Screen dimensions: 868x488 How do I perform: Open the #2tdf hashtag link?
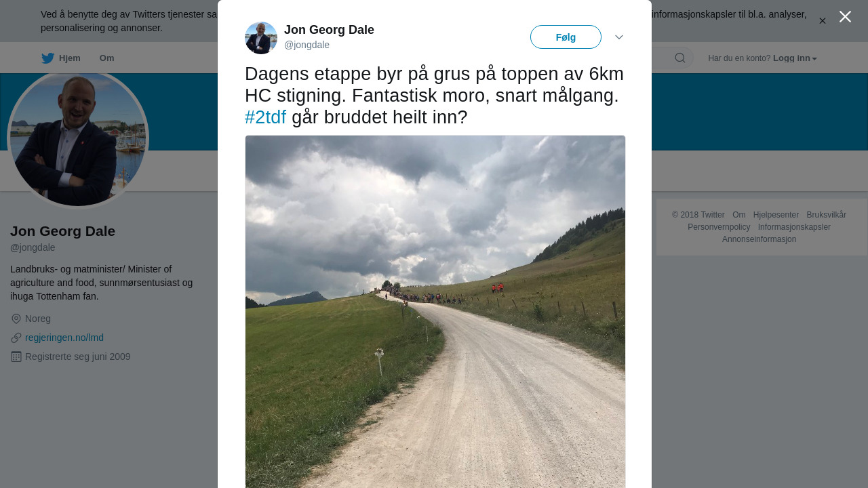tap(265, 117)
